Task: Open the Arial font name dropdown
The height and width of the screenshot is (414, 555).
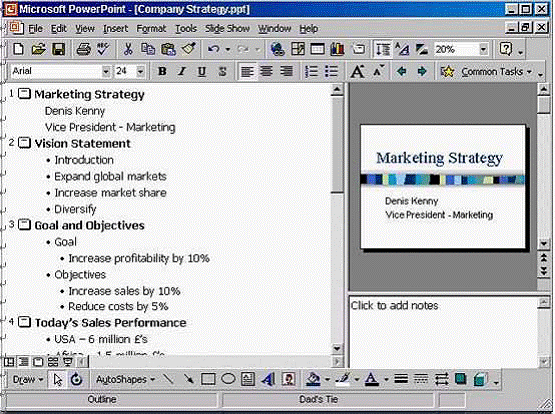Action: click(106, 71)
